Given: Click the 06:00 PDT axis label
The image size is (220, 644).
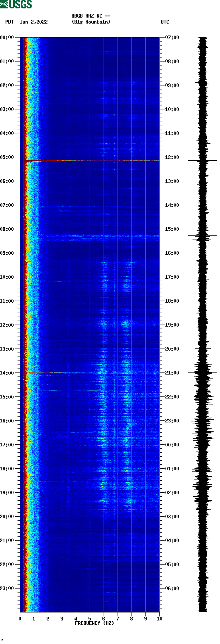Looking at the screenshot, I should pos(7,181).
